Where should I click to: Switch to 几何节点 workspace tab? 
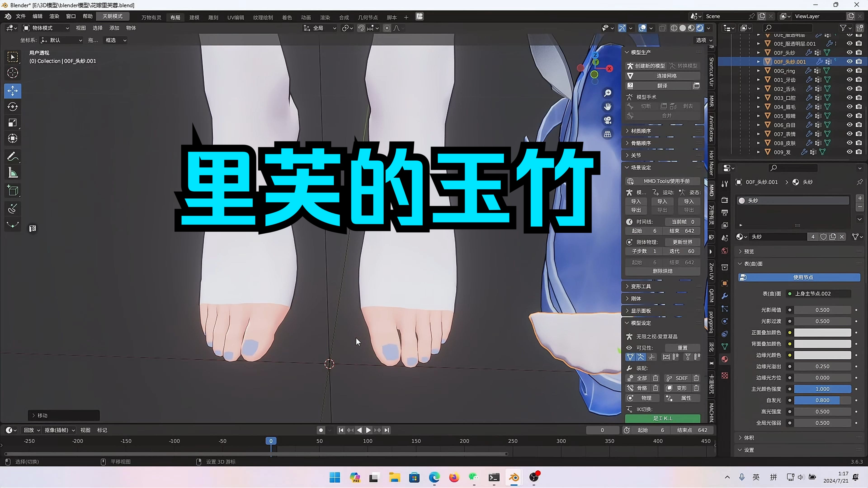point(368,17)
